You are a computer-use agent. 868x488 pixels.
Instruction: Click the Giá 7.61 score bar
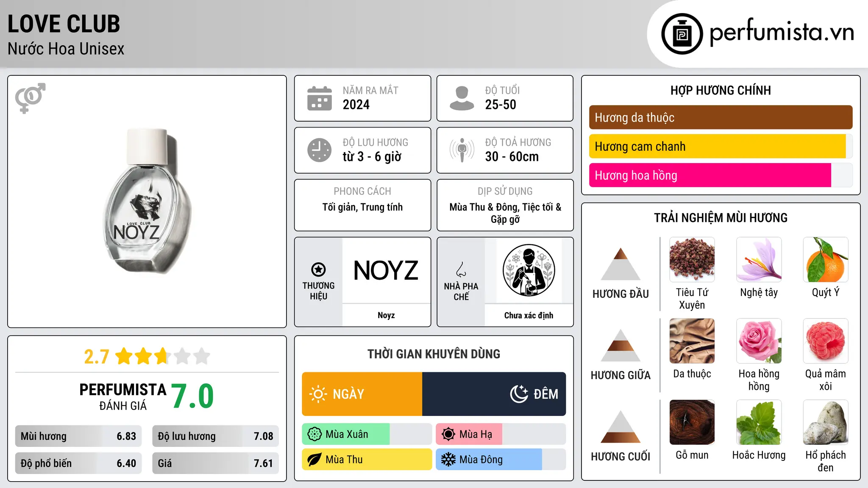(215, 463)
